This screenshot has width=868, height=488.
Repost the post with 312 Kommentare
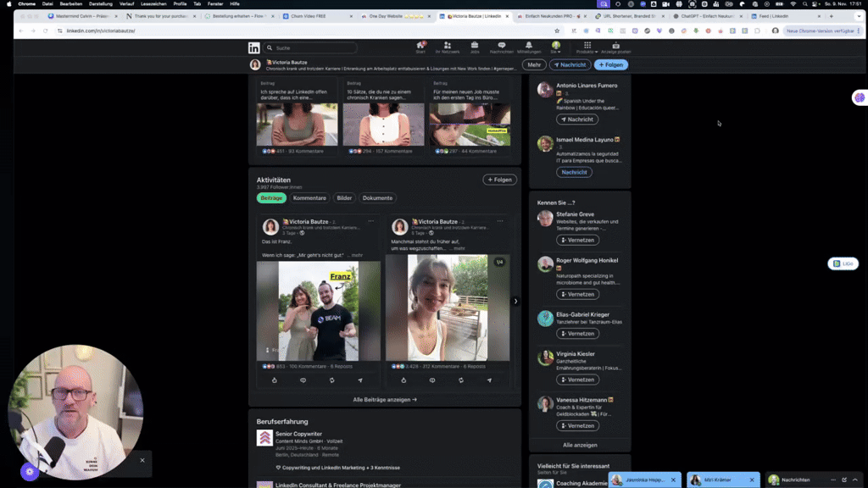tap(461, 380)
